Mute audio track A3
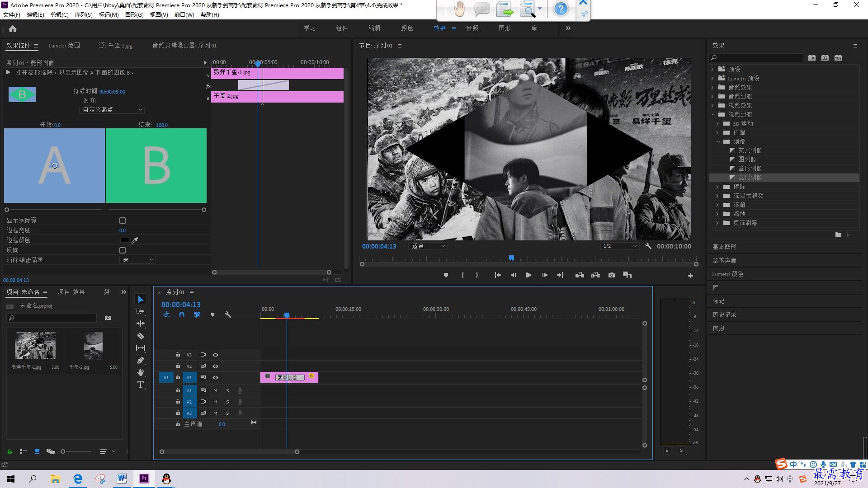The width and height of the screenshot is (868, 488). [215, 413]
